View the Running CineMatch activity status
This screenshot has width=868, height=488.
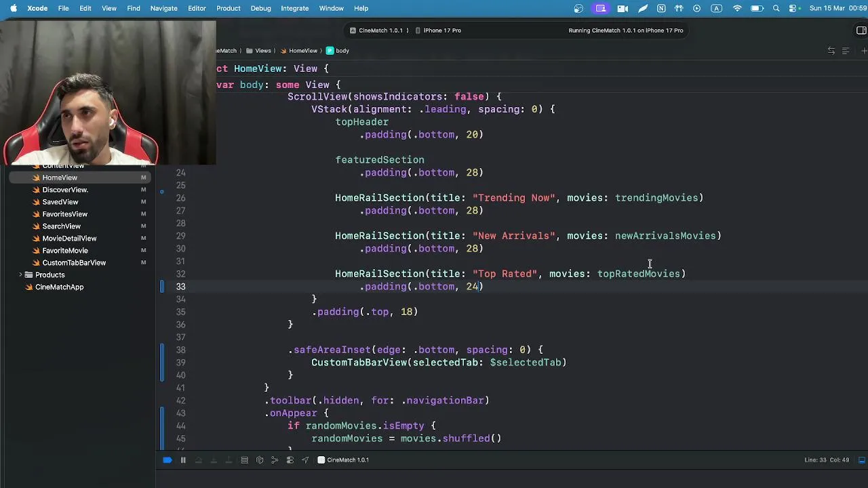click(626, 30)
